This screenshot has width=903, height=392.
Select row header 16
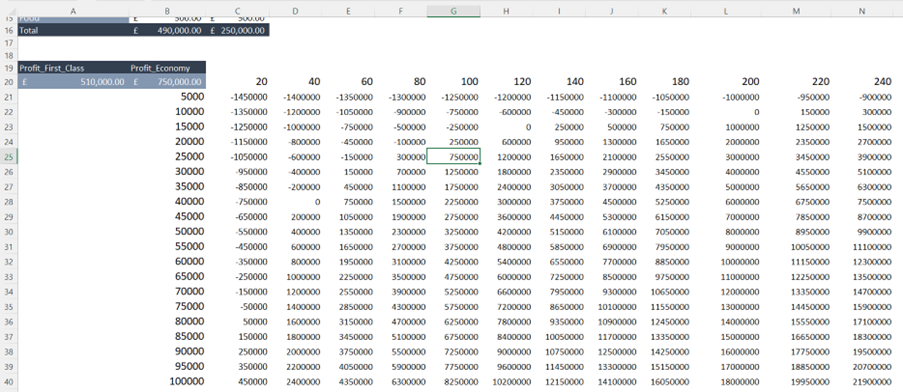[9, 31]
